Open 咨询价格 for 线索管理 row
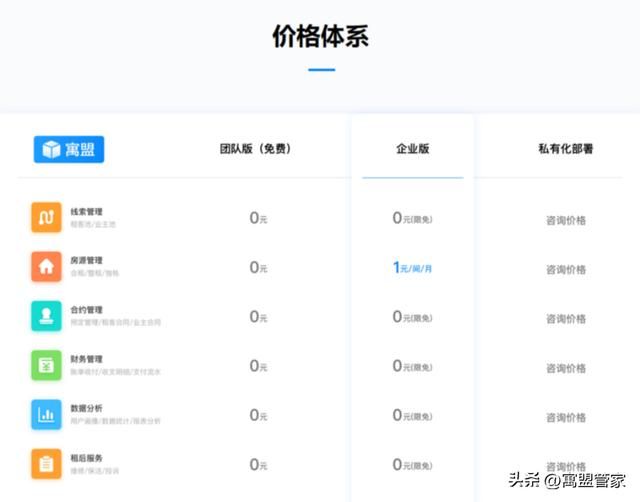This screenshot has width=640, height=502. (566, 220)
